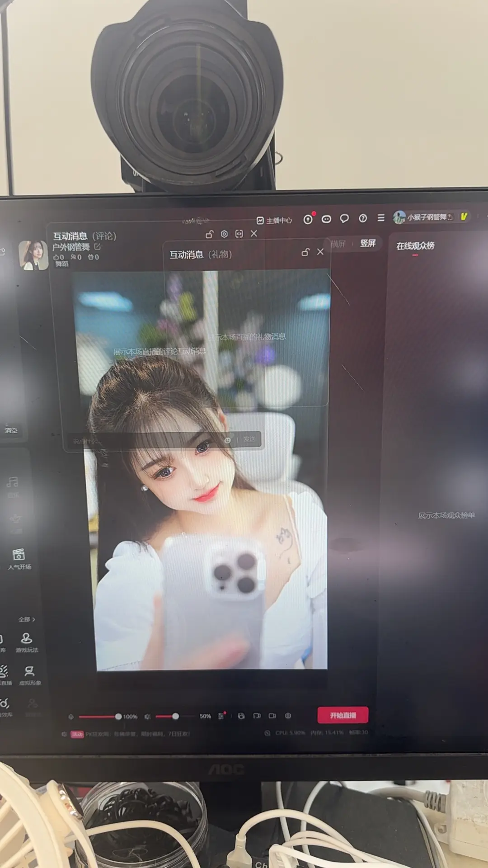This screenshot has height=868, width=488.
Task: Click the CPU performance status text
Action: tap(291, 732)
